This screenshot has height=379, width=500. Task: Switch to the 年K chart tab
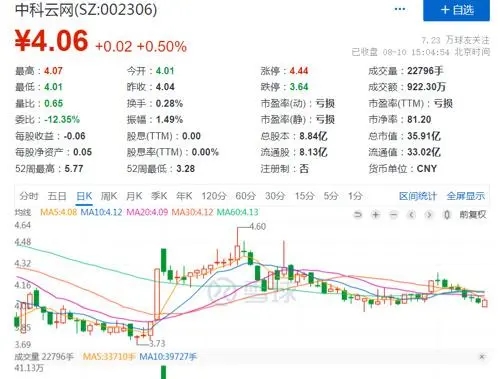[184, 196]
